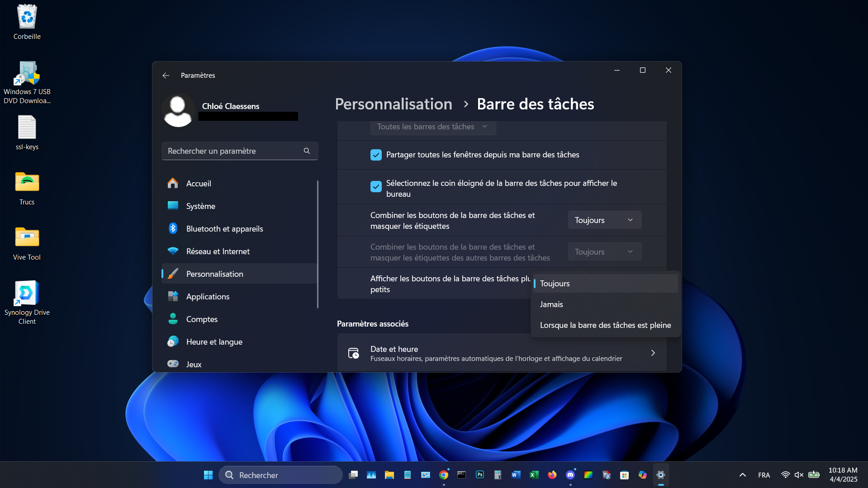The height and width of the screenshot is (488, 868).
Task: Choose Toujours in the open dropdown list
Action: click(x=606, y=284)
